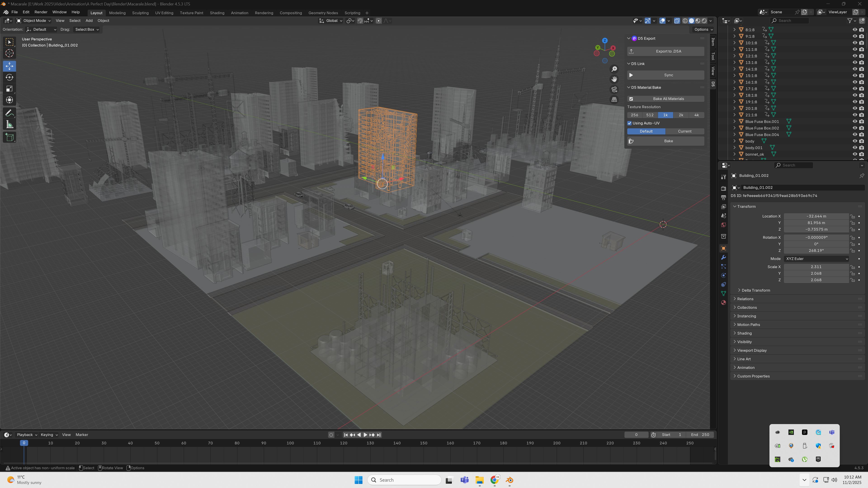Select the Scale tool

click(x=9, y=89)
